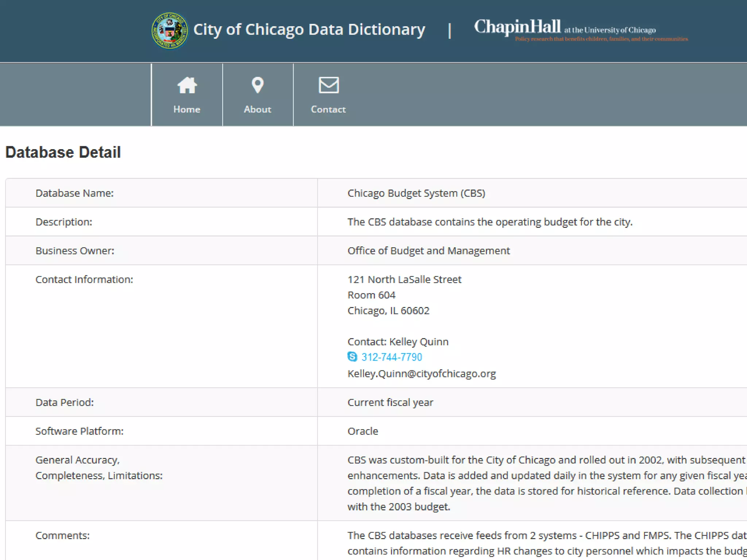Click the Current fiscal year value
The width and height of the screenshot is (747, 560).
click(390, 402)
